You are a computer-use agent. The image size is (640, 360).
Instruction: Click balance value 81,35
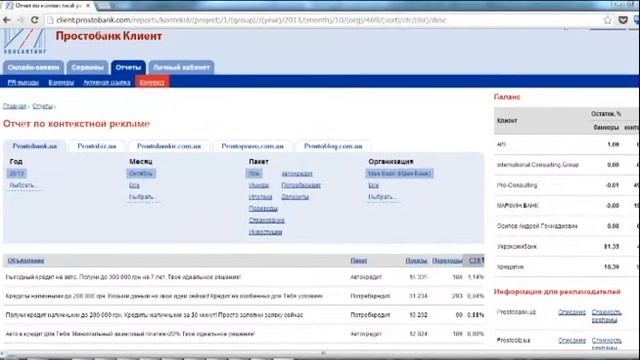(611, 247)
